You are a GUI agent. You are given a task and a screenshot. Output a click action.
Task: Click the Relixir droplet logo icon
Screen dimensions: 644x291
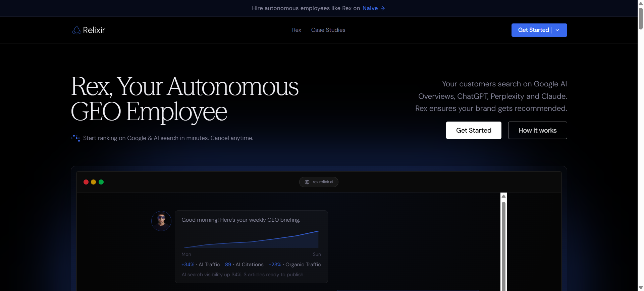pyautogui.click(x=76, y=30)
